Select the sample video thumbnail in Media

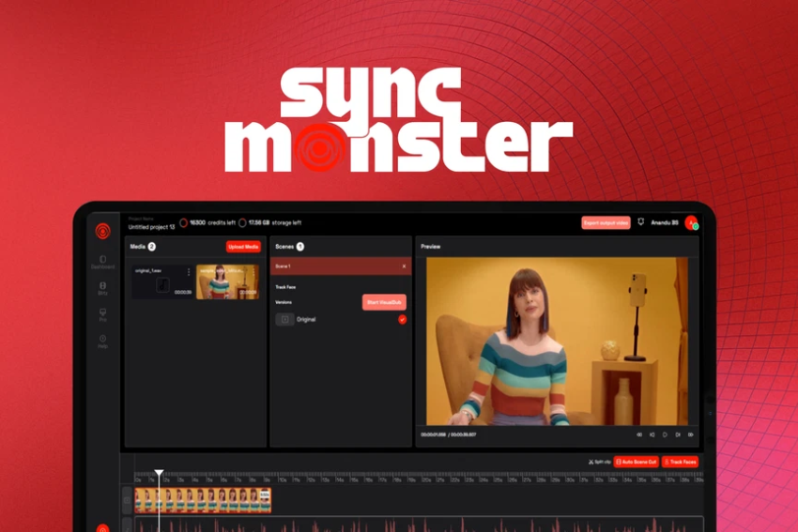227,281
